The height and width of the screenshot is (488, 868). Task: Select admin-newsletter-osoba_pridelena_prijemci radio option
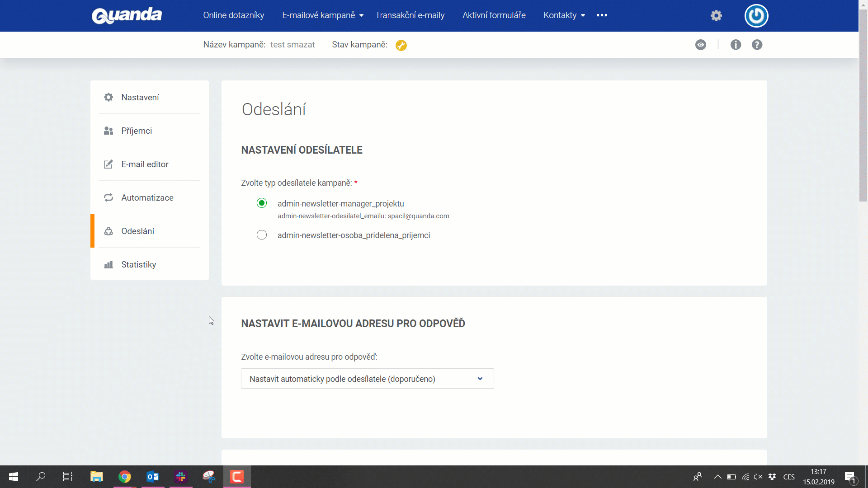point(262,235)
